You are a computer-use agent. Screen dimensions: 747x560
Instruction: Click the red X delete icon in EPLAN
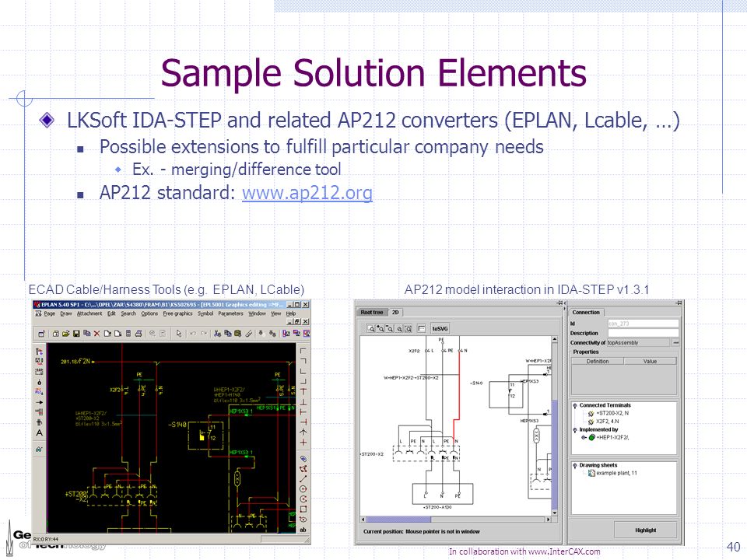click(96, 334)
